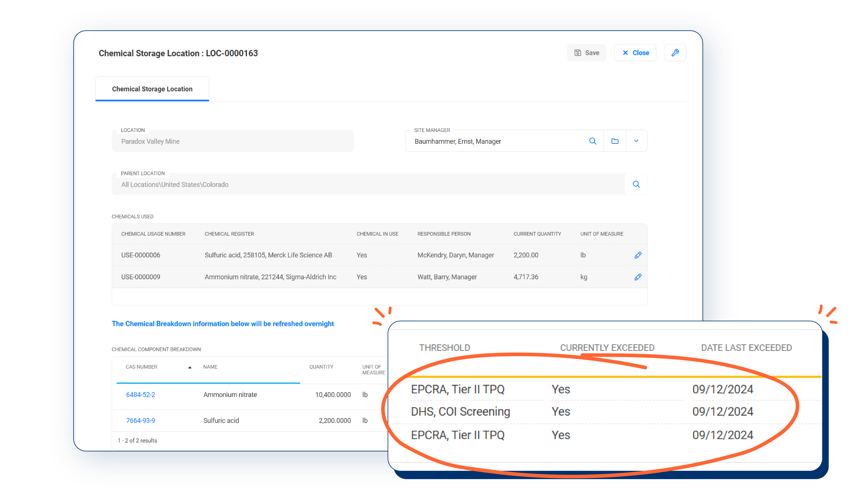Screen dimensions: 853x504
Task: Open the site manager folder icon
Action: click(615, 141)
